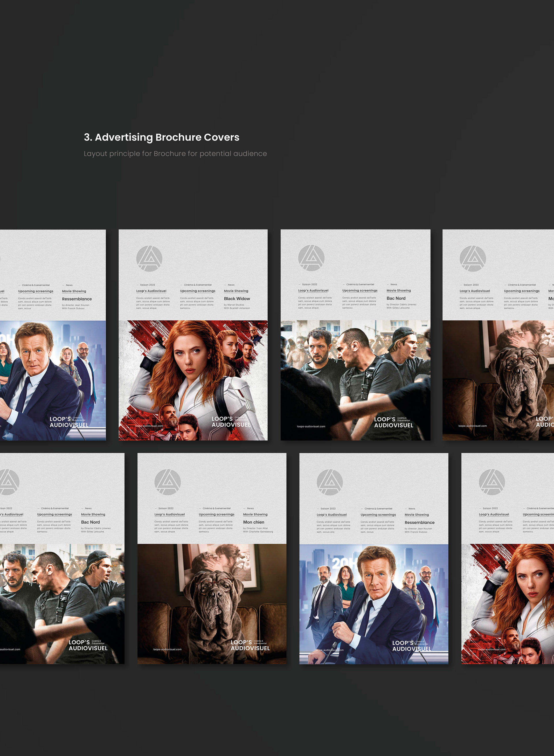Click the 'Bac Nord' title on bottom-row cover
Screen dimensions: 554x756
[x=91, y=522]
